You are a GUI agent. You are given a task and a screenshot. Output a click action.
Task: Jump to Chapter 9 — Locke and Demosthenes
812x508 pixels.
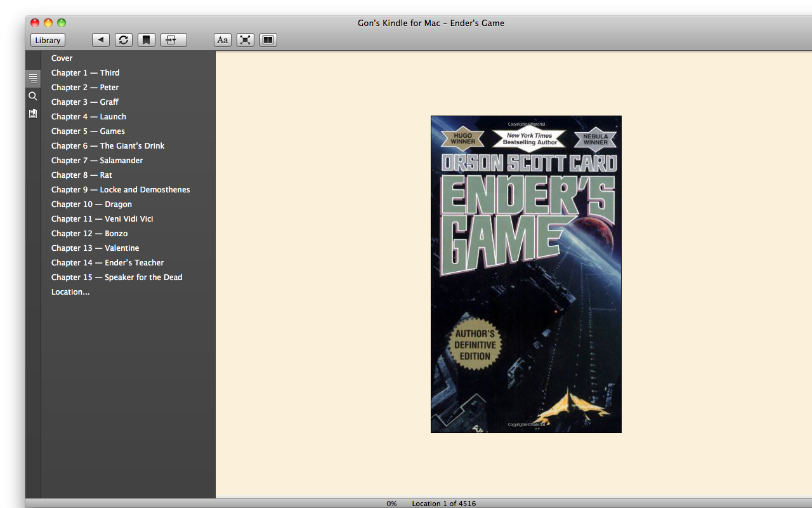point(121,190)
